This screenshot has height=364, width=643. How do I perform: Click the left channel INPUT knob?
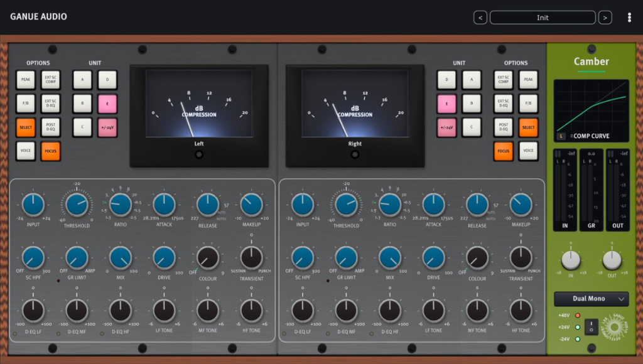coord(33,205)
